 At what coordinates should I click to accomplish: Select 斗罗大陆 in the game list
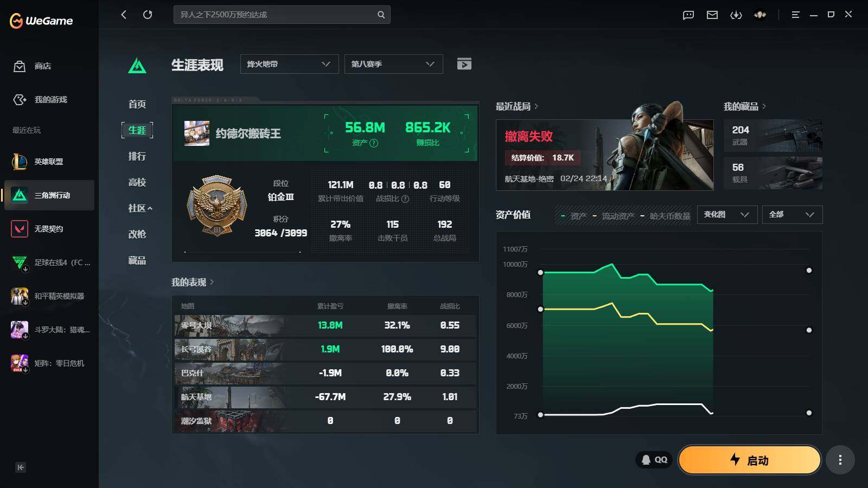click(x=49, y=330)
